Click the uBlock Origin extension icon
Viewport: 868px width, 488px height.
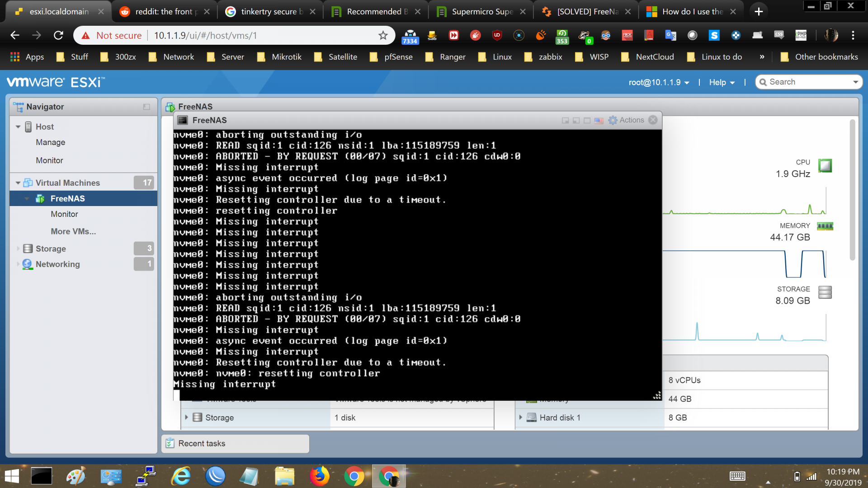pyautogui.click(x=497, y=35)
